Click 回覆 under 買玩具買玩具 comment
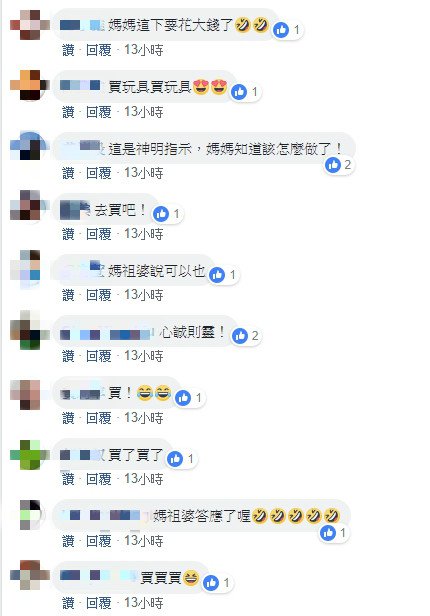 tap(99, 112)
